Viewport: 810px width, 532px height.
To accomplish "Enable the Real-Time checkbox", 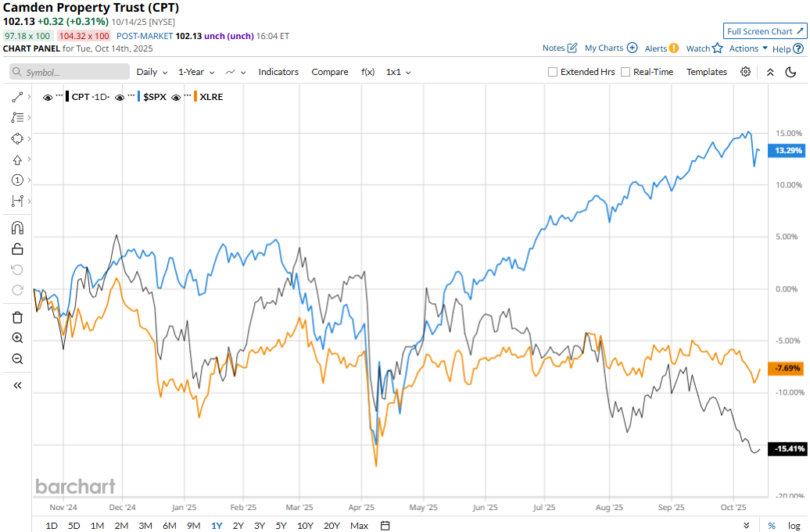I will [x=625, y=72].
